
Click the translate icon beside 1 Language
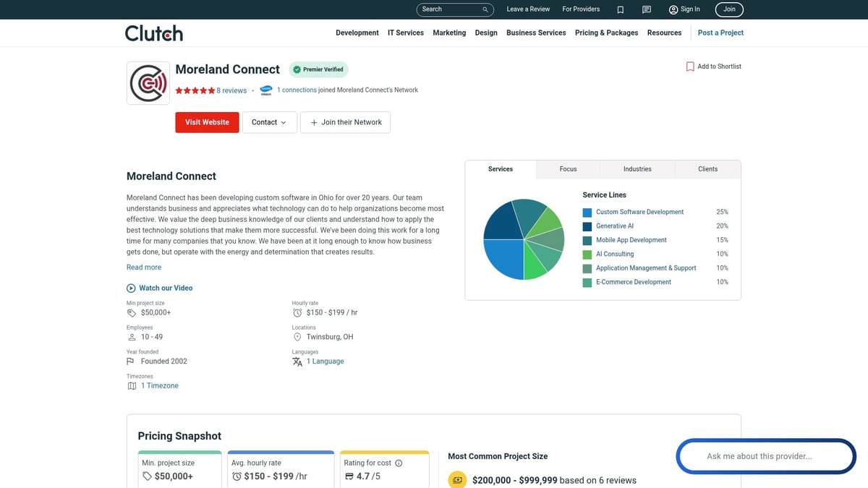[297, 361]
